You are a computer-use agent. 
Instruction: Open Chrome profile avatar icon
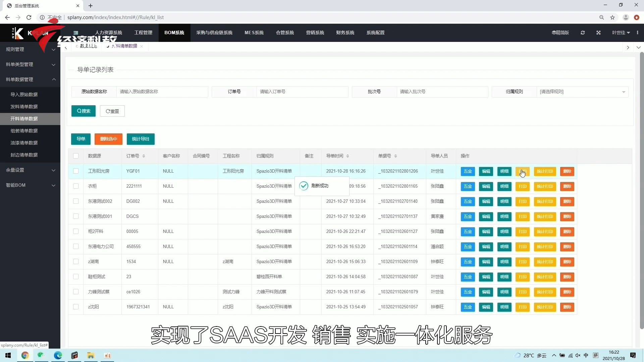626,17
